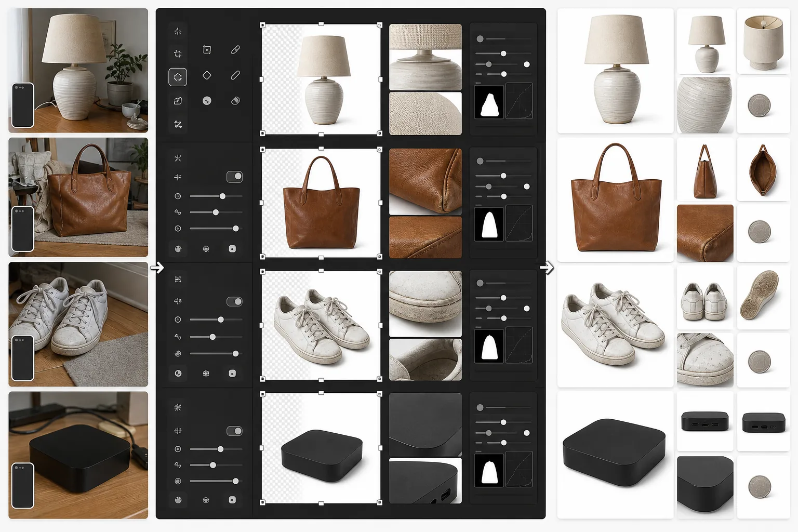Click the align icon beside the bag toggle
Image resolution: width=798 pixels, height=532 pixels.
(x=178, y=177)
